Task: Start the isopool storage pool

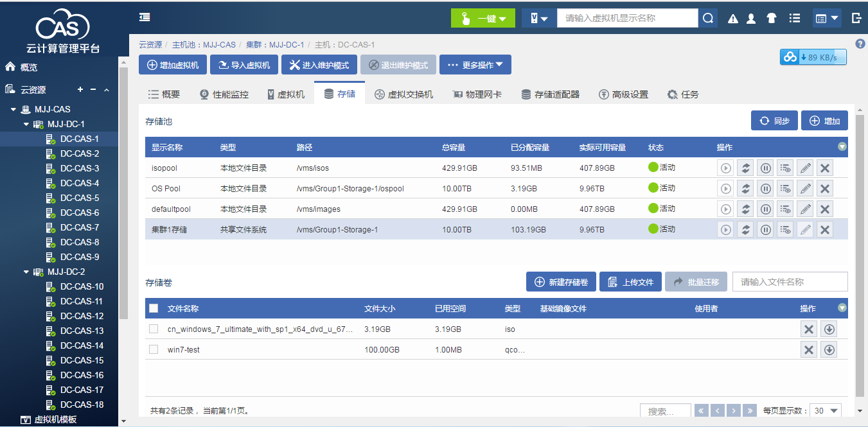Action: (x=725, y=168)
